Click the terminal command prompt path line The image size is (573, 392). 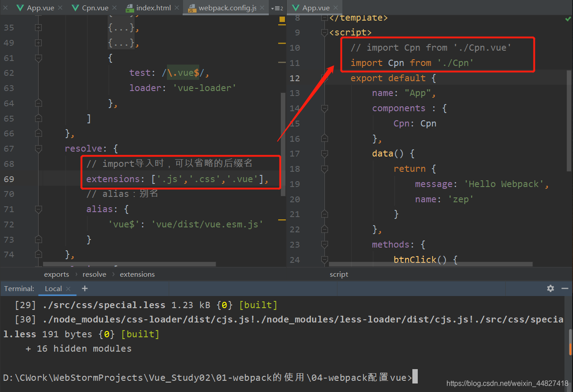pos(207,378)
